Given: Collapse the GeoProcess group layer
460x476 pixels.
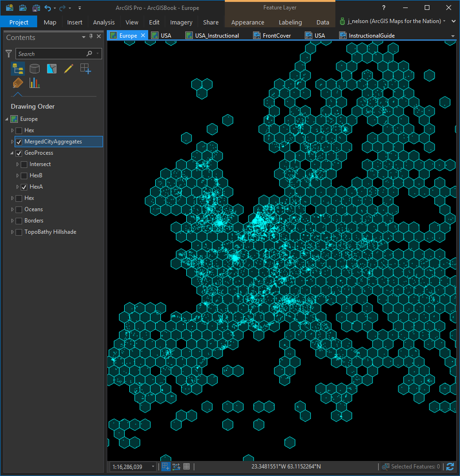Looking at the screenshot, I should coord(13,153).
